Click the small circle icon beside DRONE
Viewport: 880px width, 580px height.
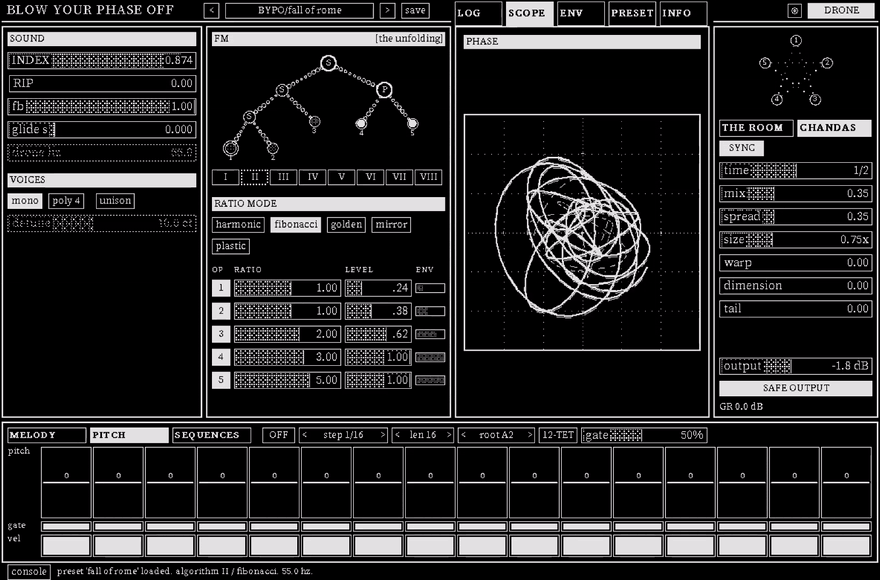click(795, 11)
